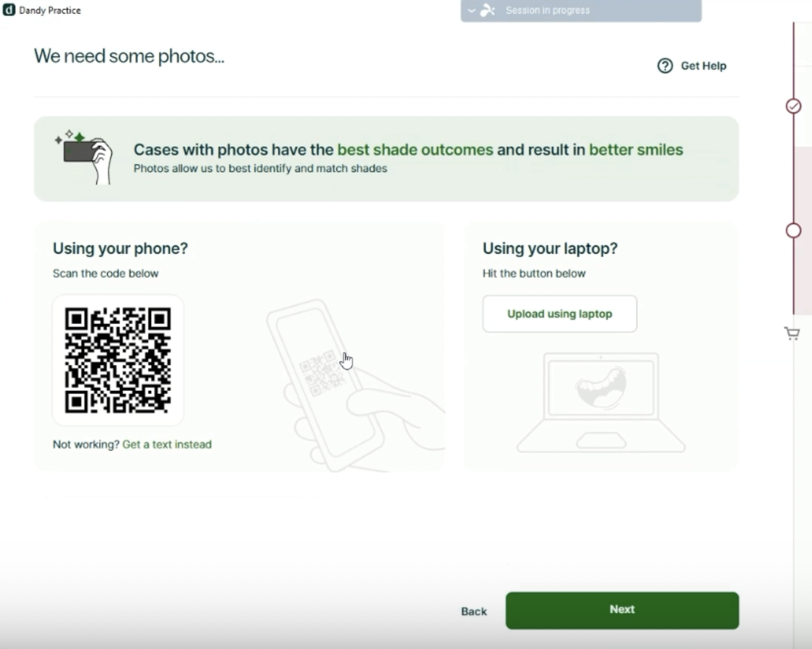The image size is (812, 649).
Task: Go Back to previous step
Action: coord(474,611)
